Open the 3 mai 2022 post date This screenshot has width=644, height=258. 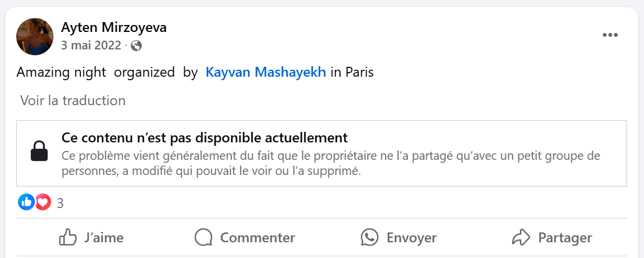pyautogui.click(x=91, y=45)
